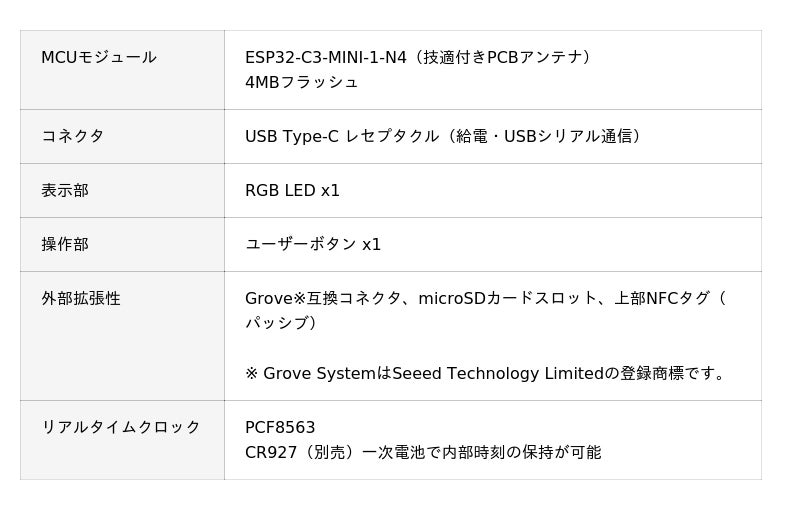Select the 操作部 row label
The height and width of the screenshot is (510, 800).
pyautogui.click(x=65, y=244)
